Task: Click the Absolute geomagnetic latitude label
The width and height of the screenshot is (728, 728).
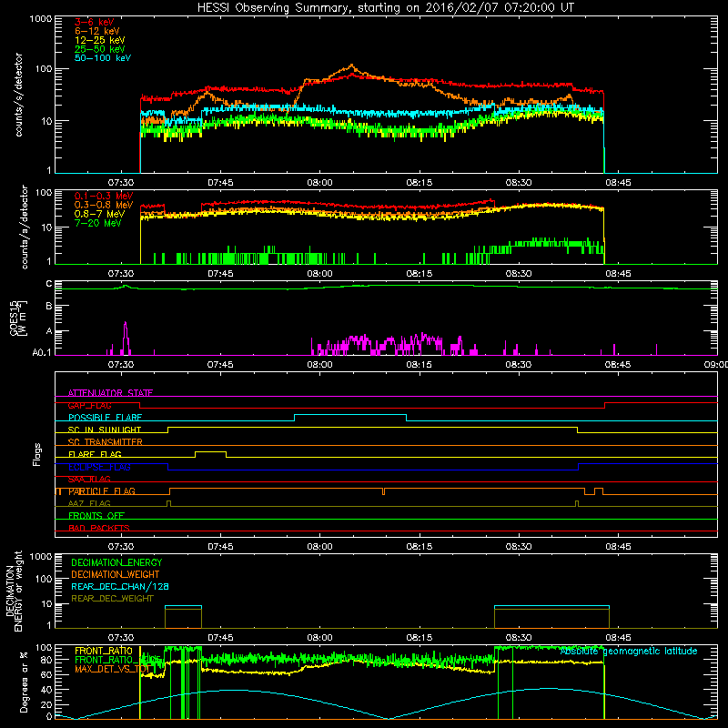Action: [x=629, y=651]
